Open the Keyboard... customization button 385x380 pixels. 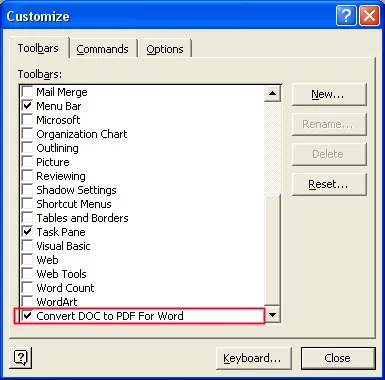(x=253, y=358)
